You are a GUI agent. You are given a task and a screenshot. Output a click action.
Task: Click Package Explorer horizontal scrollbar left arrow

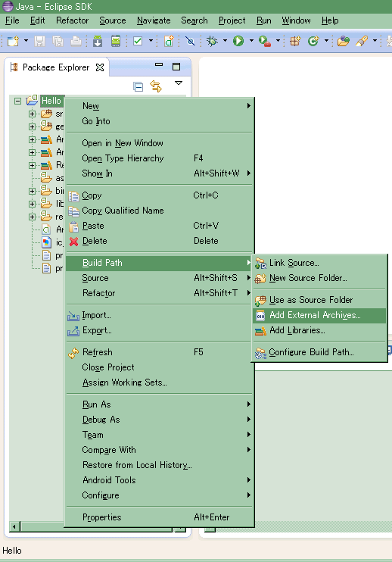coord(14,527)
